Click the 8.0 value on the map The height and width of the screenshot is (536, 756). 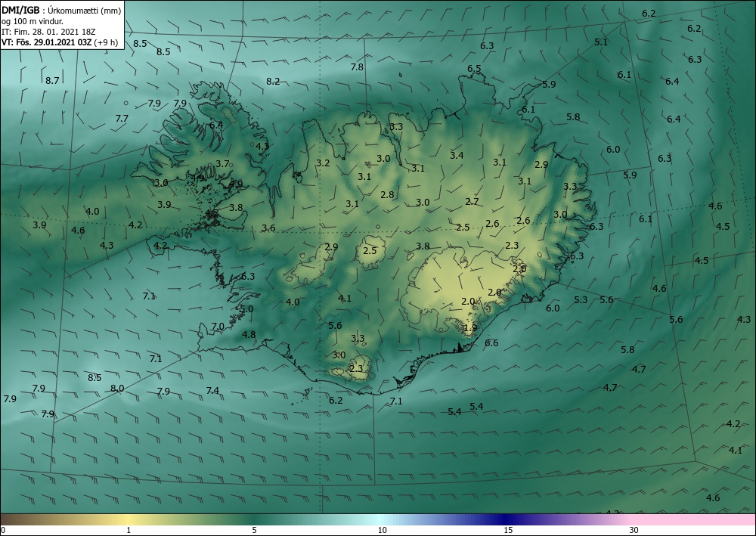tap(117, 388)
